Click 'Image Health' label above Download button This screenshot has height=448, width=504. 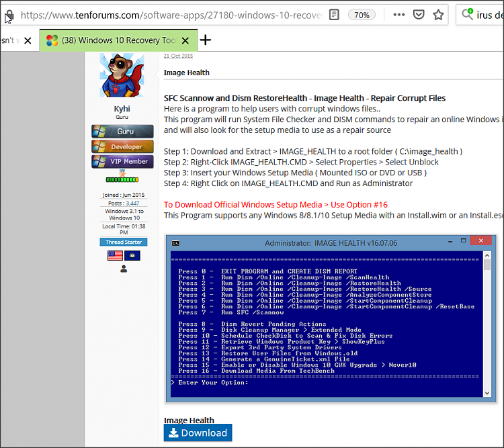(x=189, y=420)
